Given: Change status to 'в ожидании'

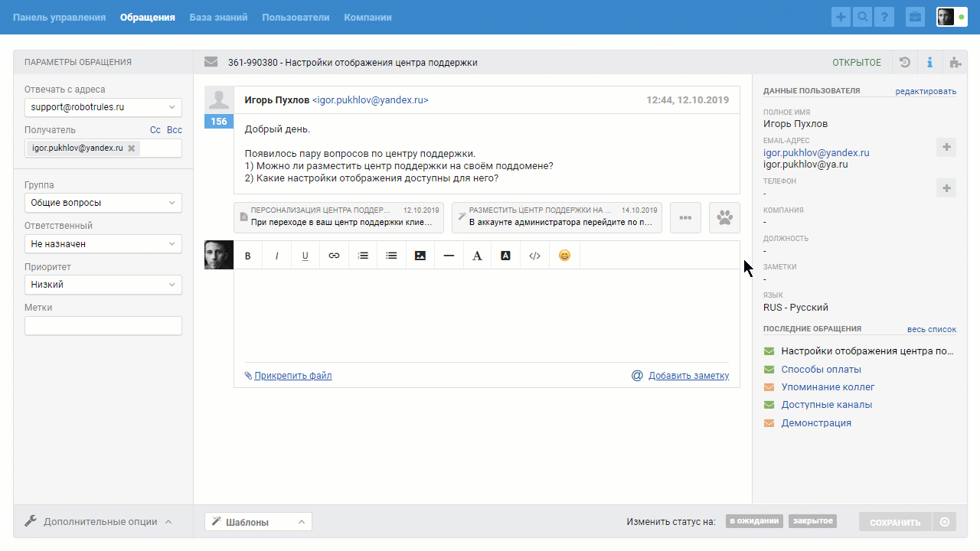Looking at the screenshot, I should point(754,521).
